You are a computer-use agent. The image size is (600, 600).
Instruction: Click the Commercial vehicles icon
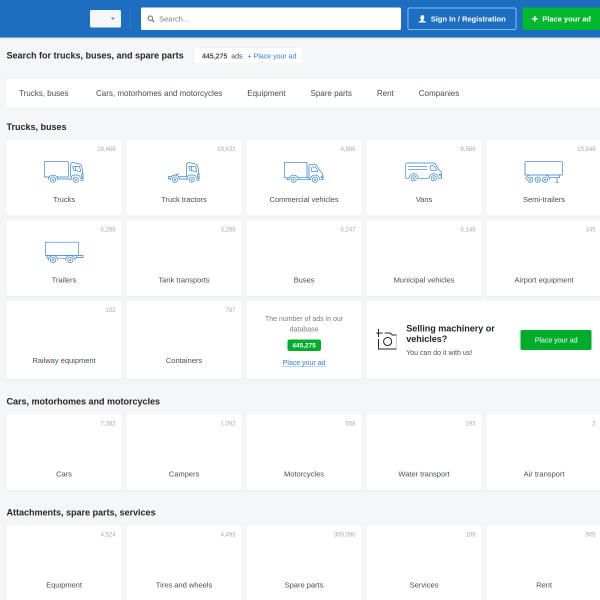click(304, 172)
